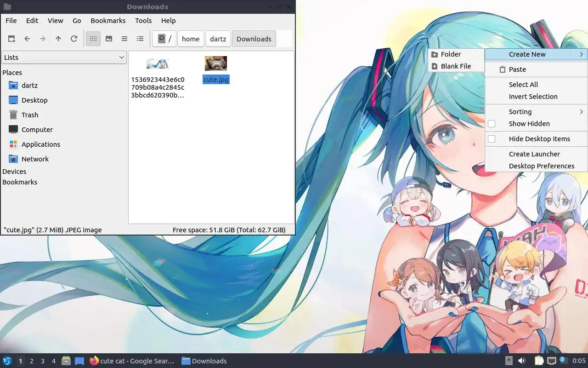Go forward in folder history
The width and height of the screenshot is (588, 368).
point(43,39)
